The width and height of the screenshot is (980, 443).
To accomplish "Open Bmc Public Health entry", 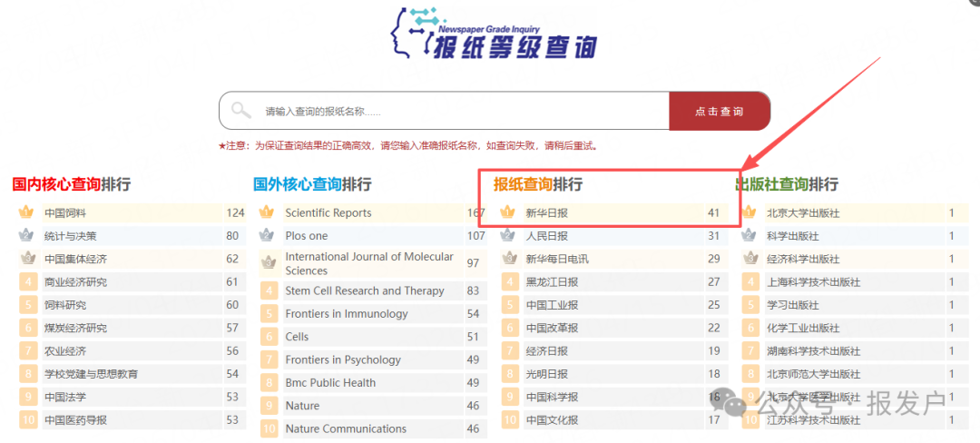I will click(330, 382).
